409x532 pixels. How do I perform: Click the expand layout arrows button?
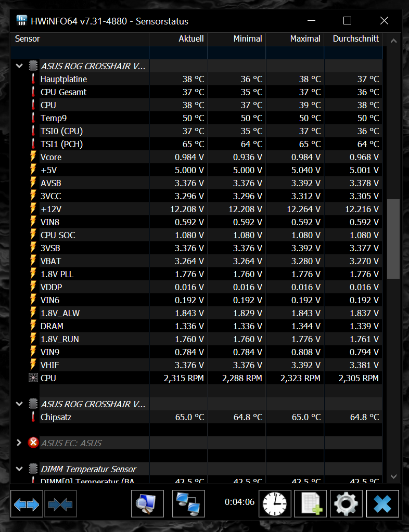coord(27,504)
